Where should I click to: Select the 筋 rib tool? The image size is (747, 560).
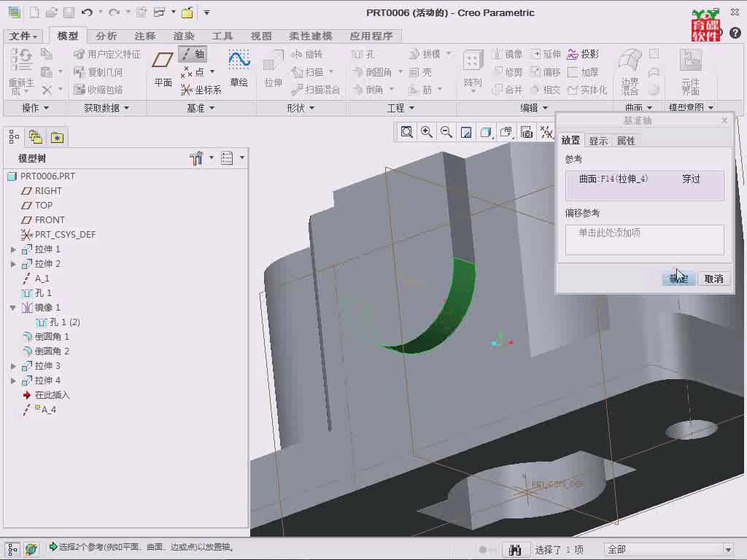[421, 90]
